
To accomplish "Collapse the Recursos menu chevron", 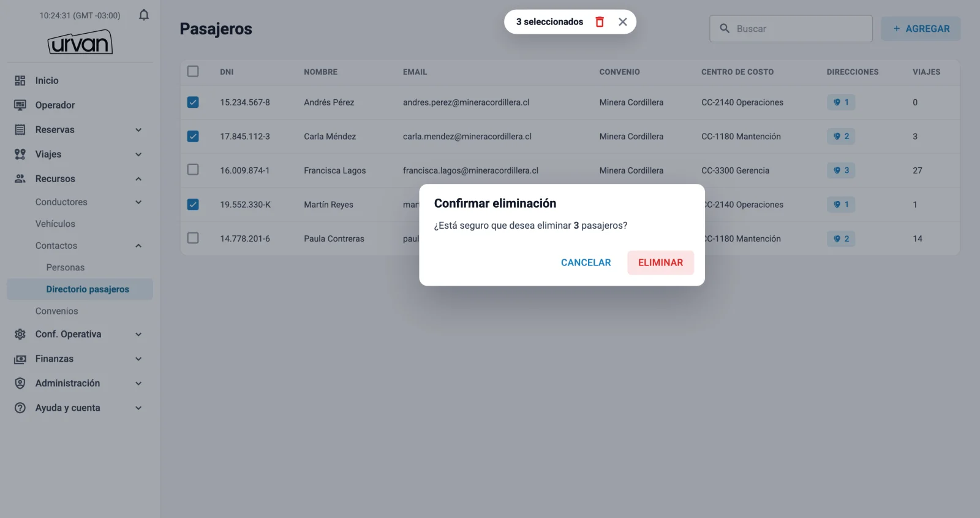I will point(138,179).
